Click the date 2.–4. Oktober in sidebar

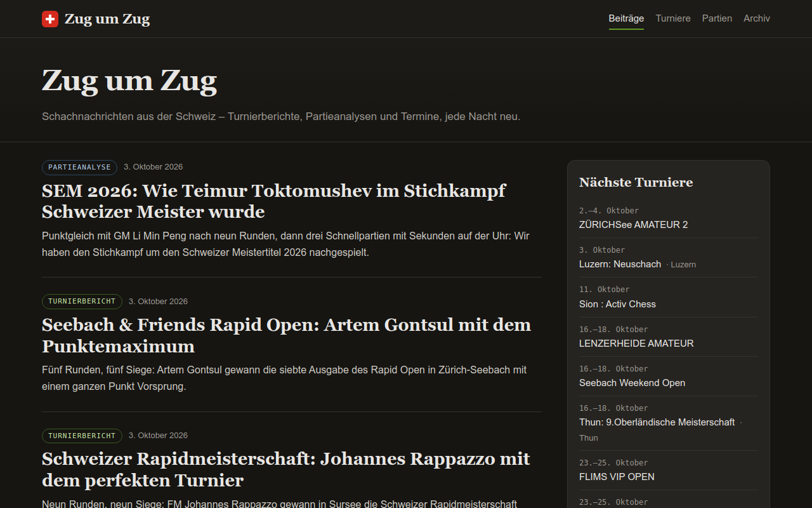click(x=609, y=210)
